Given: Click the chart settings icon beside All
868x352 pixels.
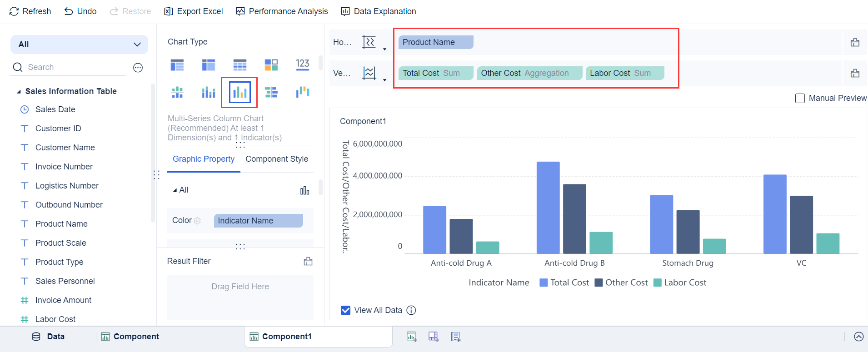Looking at the screenshot, I should (x=304, y=190).
